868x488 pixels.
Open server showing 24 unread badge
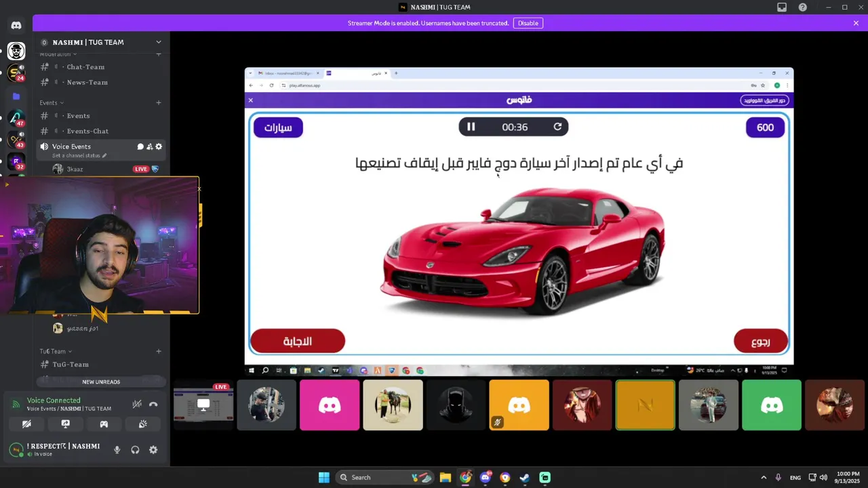point(16,73)
